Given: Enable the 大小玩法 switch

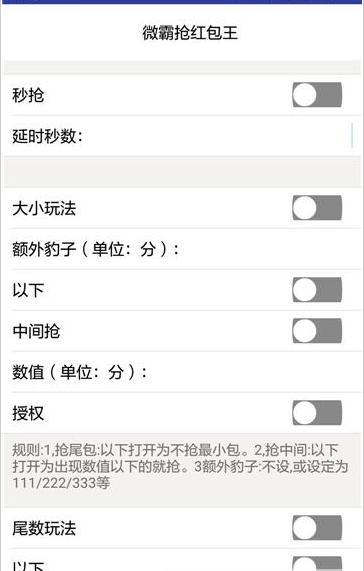Looking at the screenshot, I should pos(317,208).
